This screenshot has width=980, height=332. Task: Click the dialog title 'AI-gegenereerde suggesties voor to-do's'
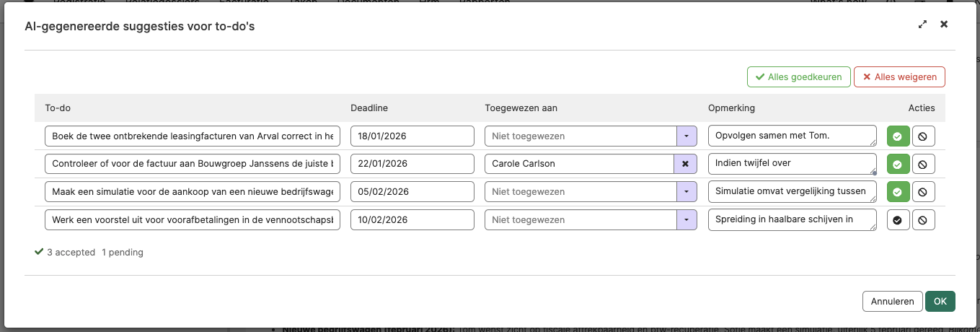click(140, 27)
